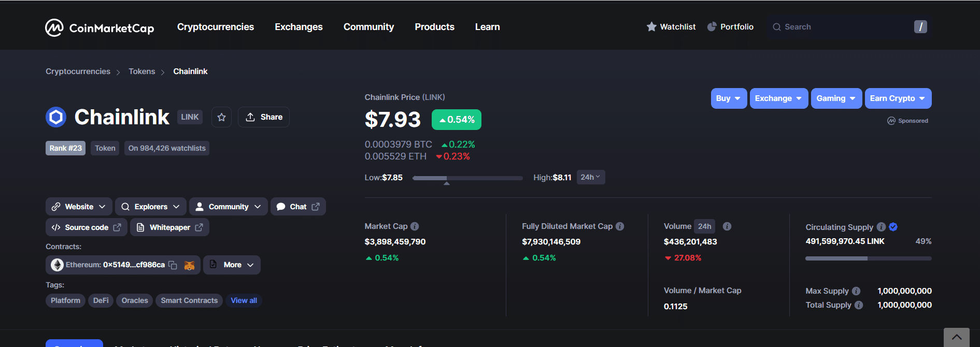Show Fully Diluted Market Cap info icon
The height and width of the screenshot is (347, 980).
point(620,226)
